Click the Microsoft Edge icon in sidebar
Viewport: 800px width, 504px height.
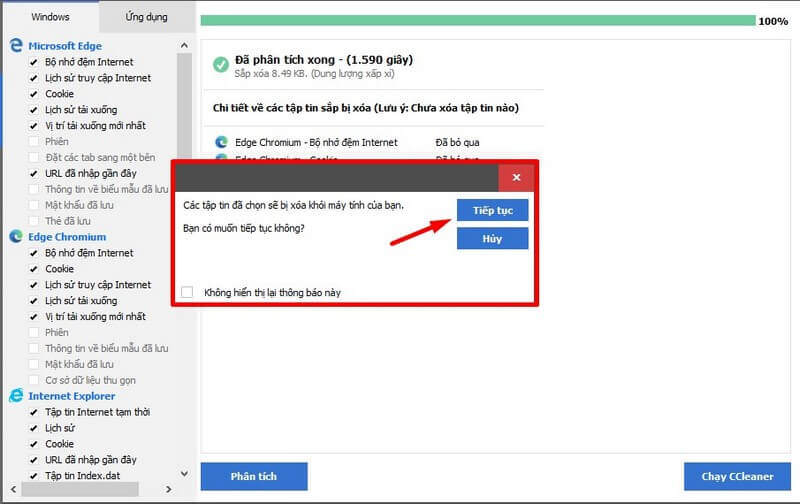(16, 46)
